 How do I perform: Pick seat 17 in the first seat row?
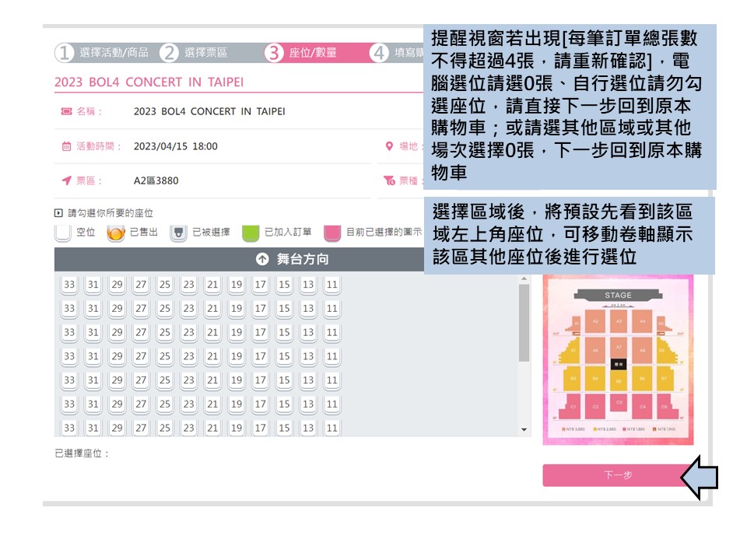pyautogui.click(x=261, y=285)
